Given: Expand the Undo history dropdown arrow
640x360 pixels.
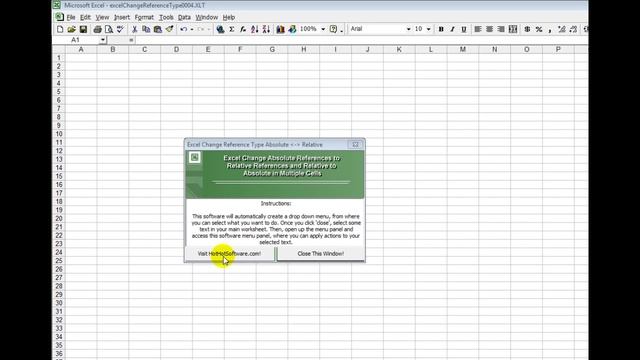Looking at the screenshot, I should (192, 29).
